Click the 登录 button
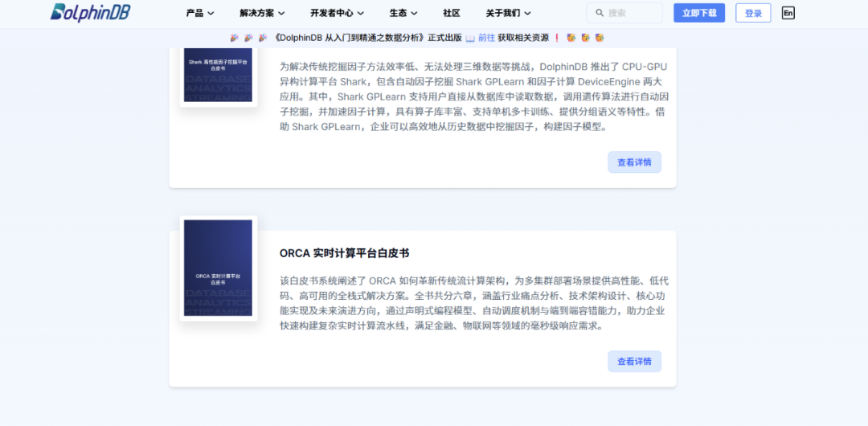The width and height of the screenshot is (868, 426). pyautogui.click(x=753, y=13)
